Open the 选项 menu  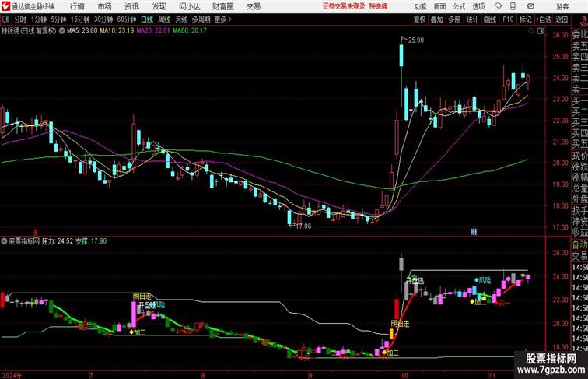478,6
